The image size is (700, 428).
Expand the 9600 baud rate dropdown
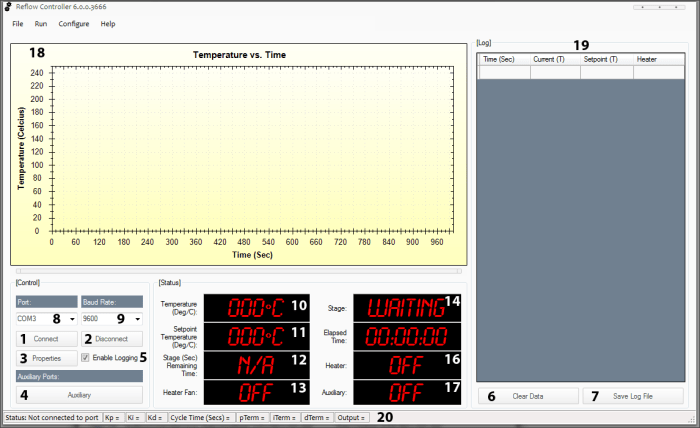click(138, 319)
